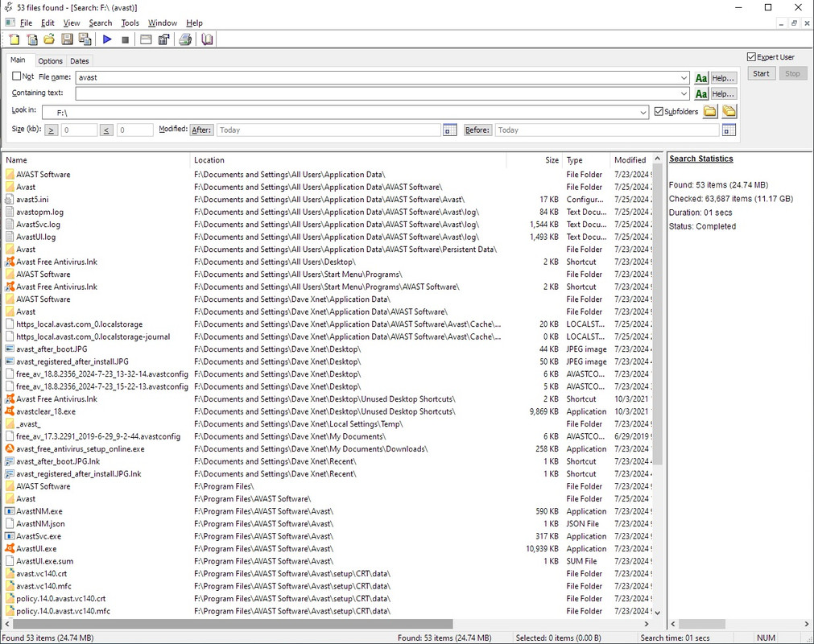Viewport: 814px width, 644px height.
Task: Sort results by Size column header
Action: click(535, 160)
